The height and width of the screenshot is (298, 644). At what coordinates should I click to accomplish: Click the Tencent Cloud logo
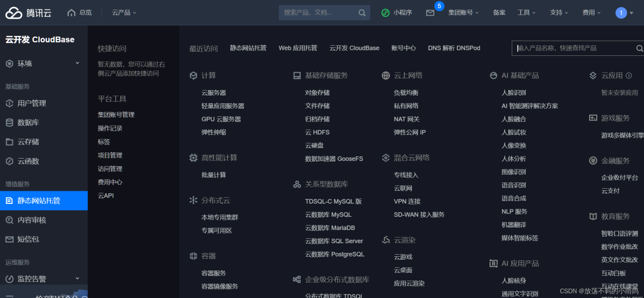pos(28,13)
